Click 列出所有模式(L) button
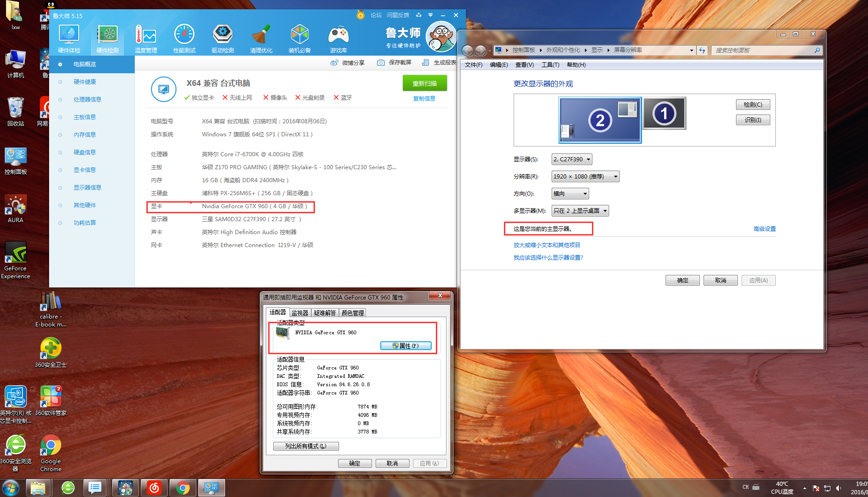 (x=306, y=446)
